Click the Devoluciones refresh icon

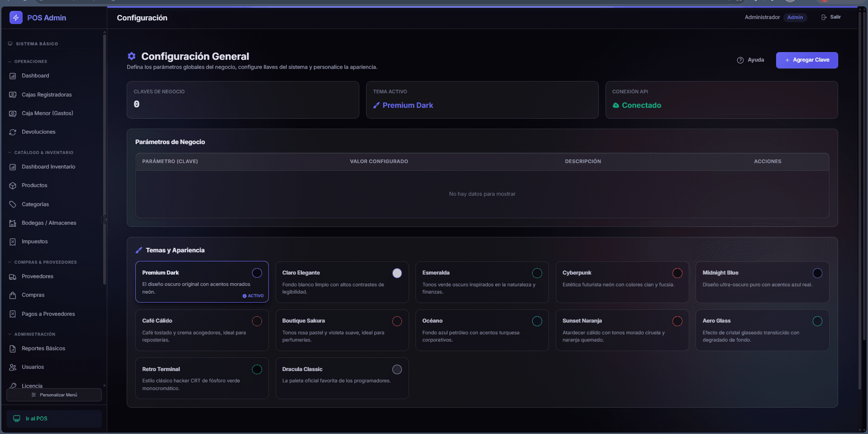[13, 132]
